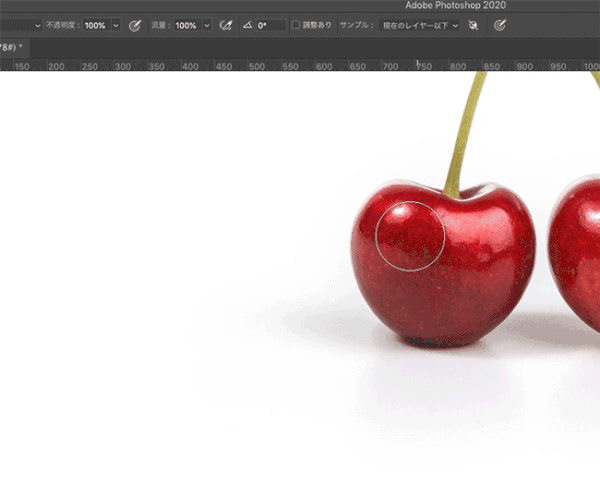
Task: Click the Adobe Photoshop 2020 title
Action: (456, 5)
